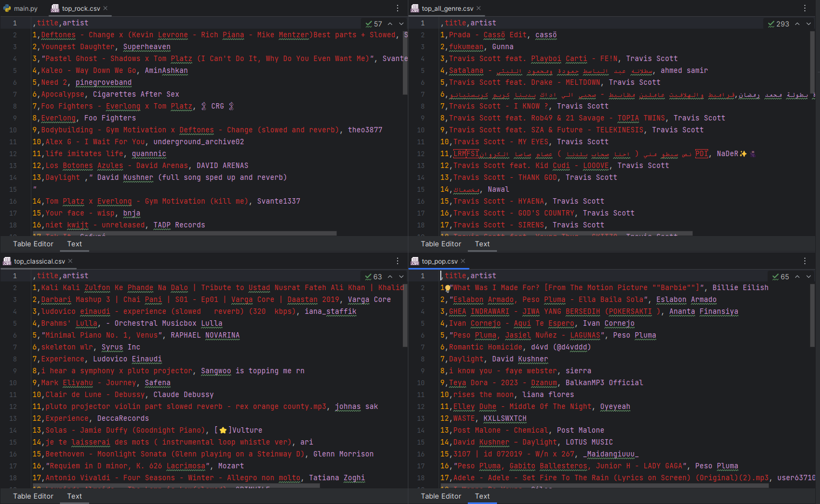
Task: Go to previous highlighted problem in top_pop.csv
Action: coord(797,277)
